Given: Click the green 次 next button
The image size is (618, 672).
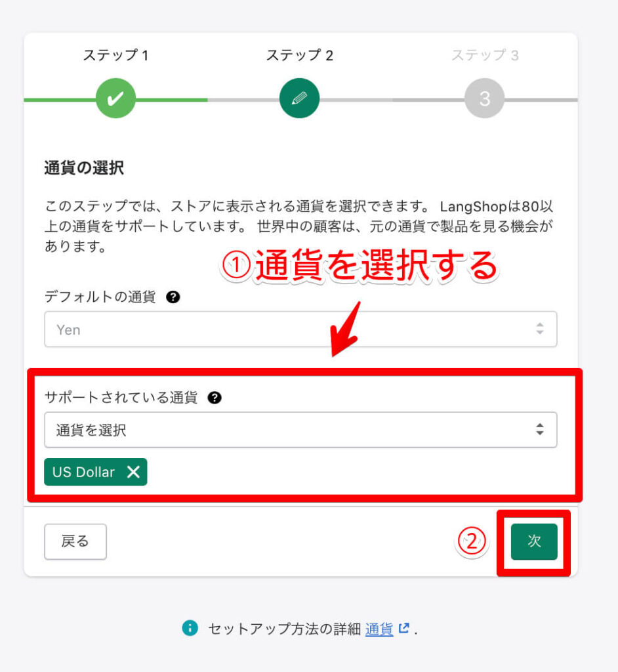Looking at the screenshot, I should pos(534,541).
